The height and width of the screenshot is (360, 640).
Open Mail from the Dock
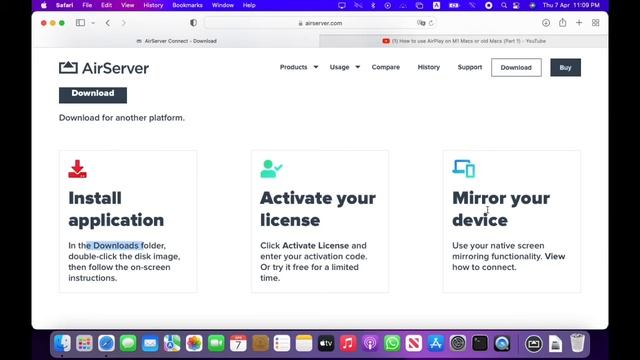[150, 343]
